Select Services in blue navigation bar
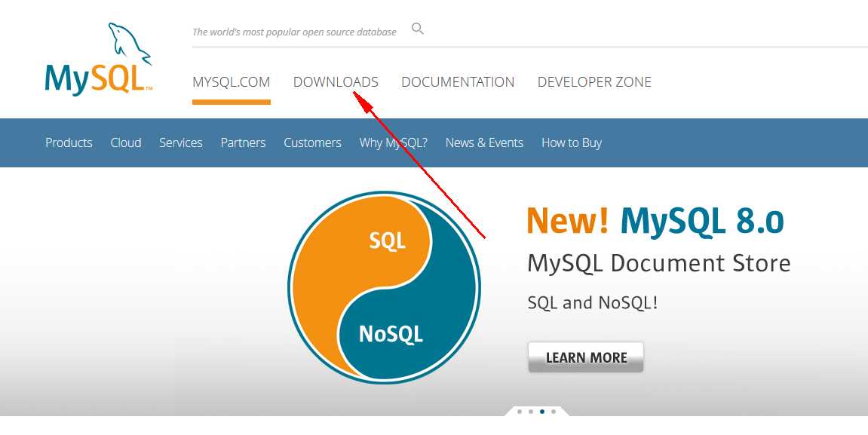Screen dimensions: 868x435 click(181, 142)
